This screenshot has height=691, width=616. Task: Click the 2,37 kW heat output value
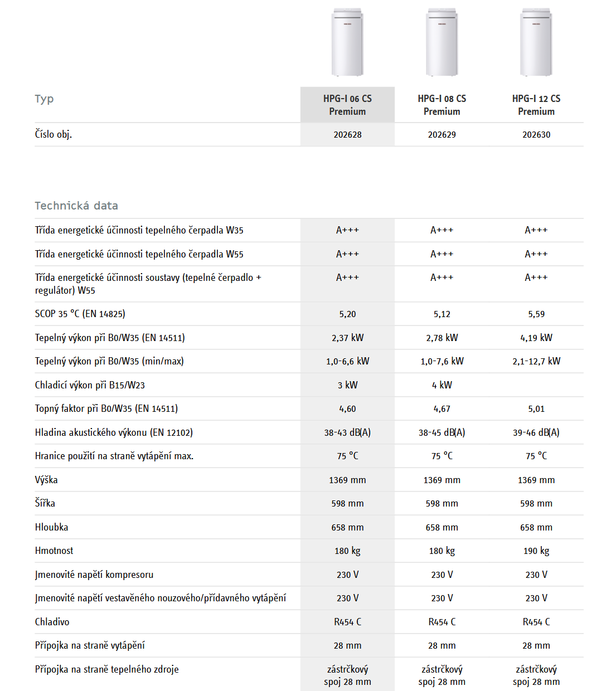pyautogui.click(x=347, y=338)
